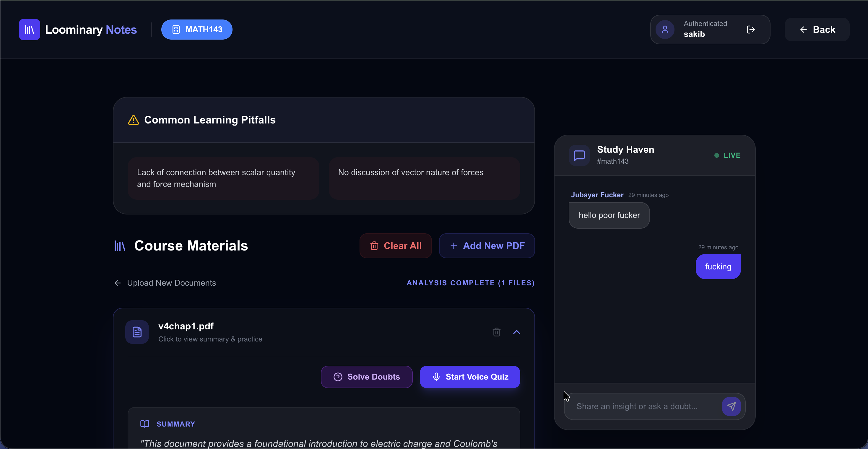Click Add New PDF button

487,246
